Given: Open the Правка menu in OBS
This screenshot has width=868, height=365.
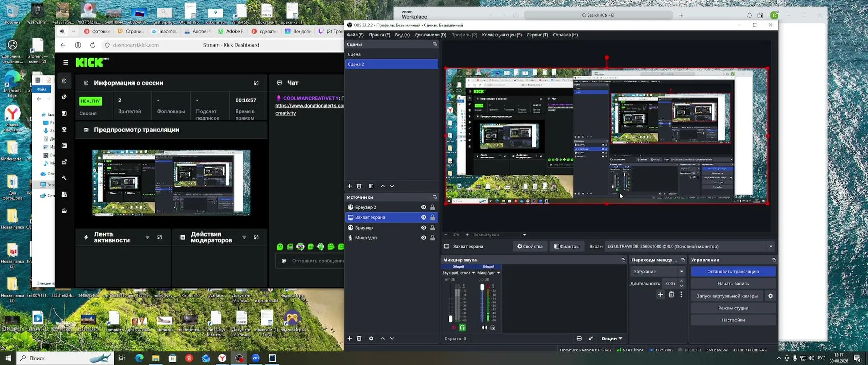Looking at the screenshot, I should pyautogui.click(x=380, y=35).
